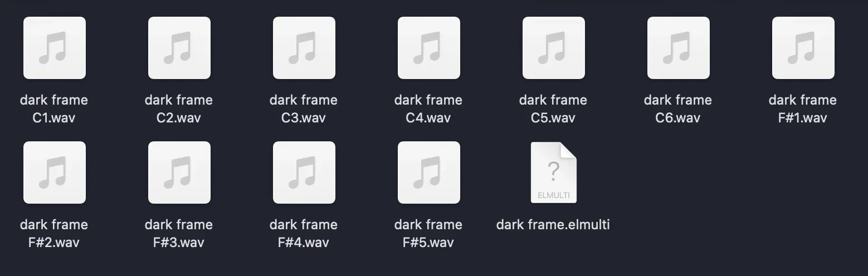Click the dark frame C3.wav filename text
The height and width of the screenshot is (276, 868).
(304, 109)
